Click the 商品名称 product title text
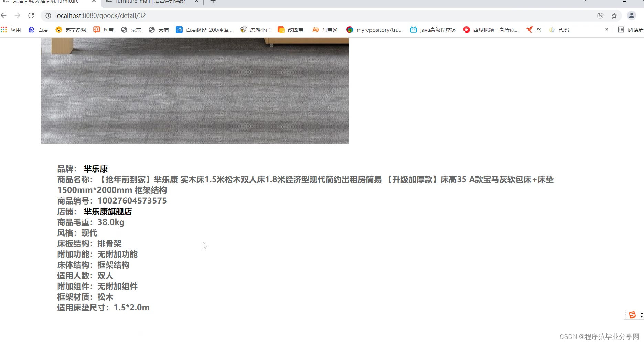 [305, 185]
